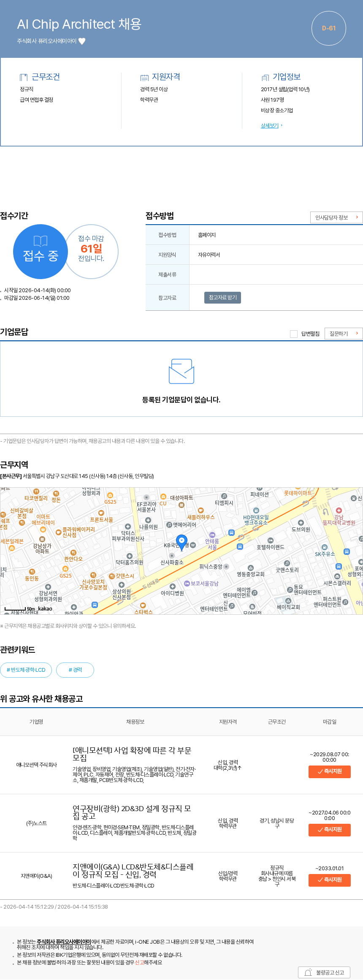363x980 pixels.
Task: Click (주)노스트 company name
Action: [x=36, y=823]
